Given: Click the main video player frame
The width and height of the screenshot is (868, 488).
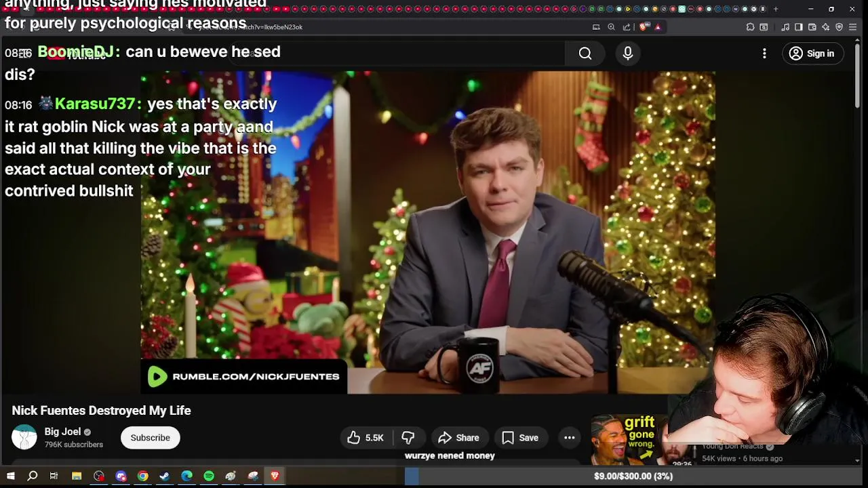Looking at the screenshot, I should (428, 232).
